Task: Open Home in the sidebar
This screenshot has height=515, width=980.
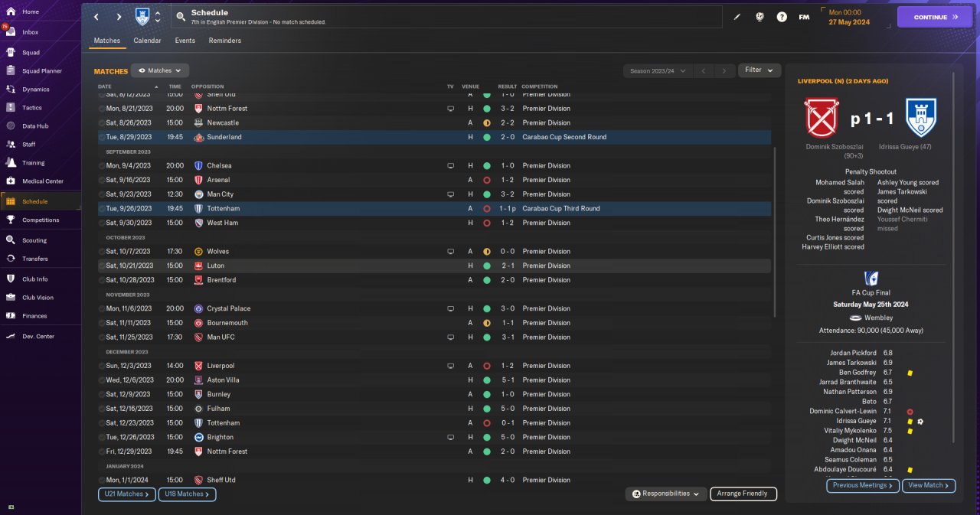Action: pyautogui.click(x=31, y=12)
